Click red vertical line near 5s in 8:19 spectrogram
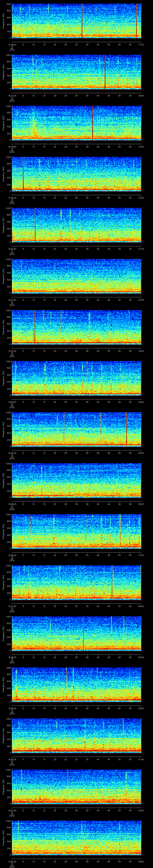 coord(23,174)
